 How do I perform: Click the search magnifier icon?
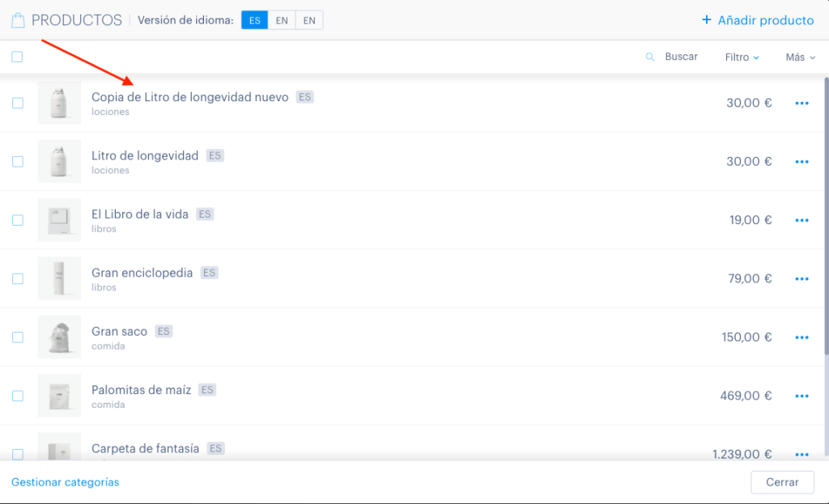point(650,57)
